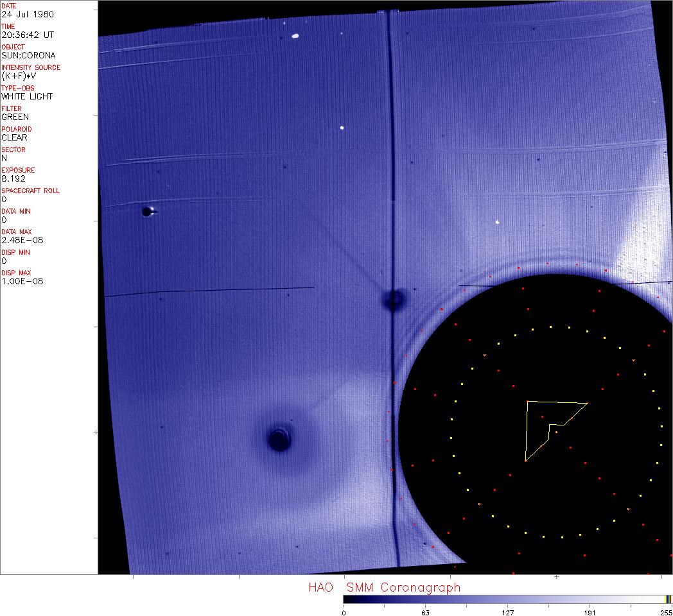Click the bright white spot below the top one
Screen dimensions: 673x616
[x=342, y=128]
